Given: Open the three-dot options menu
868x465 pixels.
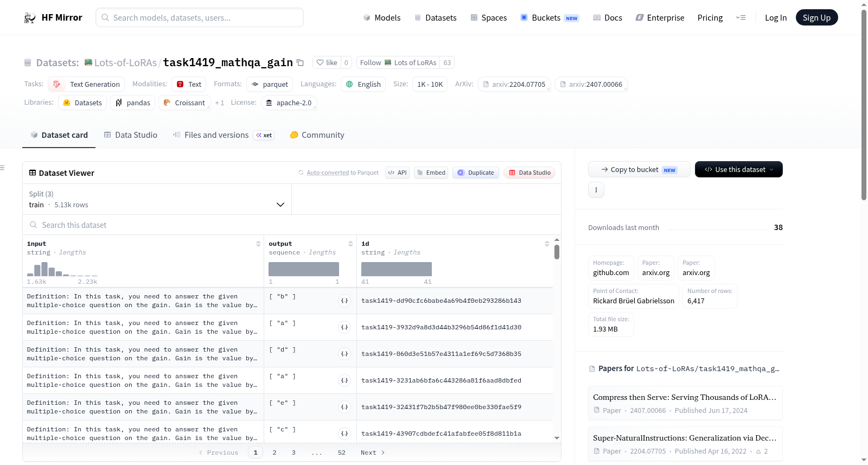Looking at the screenshot, I should tap(596, 190).
